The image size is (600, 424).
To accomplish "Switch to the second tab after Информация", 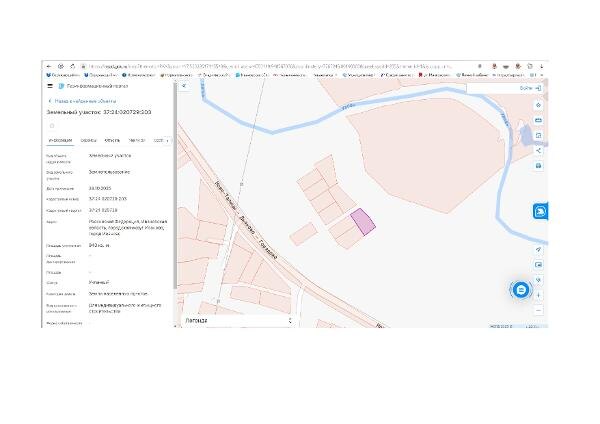I will pyautogui.click(x=88, y=140).
